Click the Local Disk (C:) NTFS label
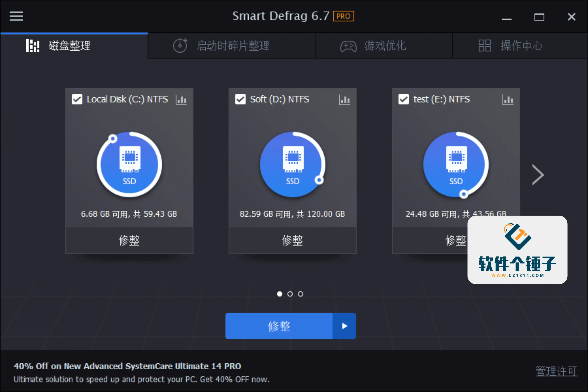588x392 pixels. click(127, 99)
